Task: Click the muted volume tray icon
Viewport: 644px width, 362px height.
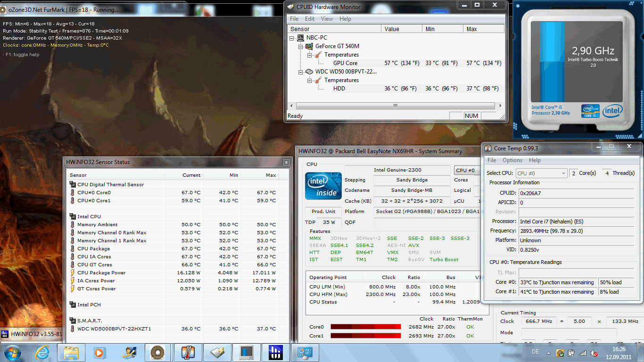Action: coord(594,353)
